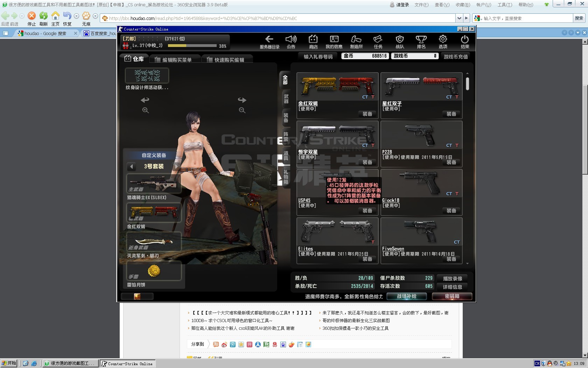The image size is (588, 368).
Task: Zoom in on the character model
Action: (146, 110)
